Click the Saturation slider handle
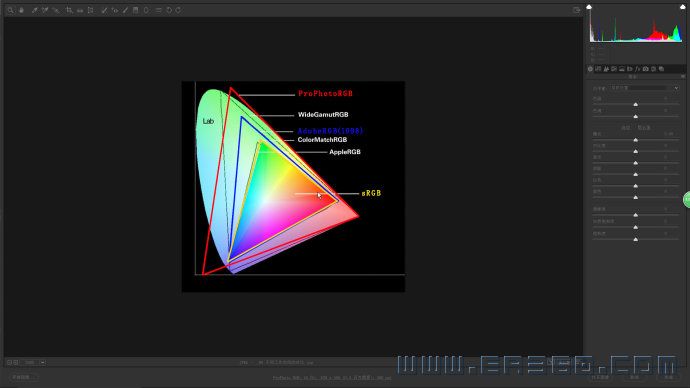This screenshot has width=690, height=388. (635, 239)
